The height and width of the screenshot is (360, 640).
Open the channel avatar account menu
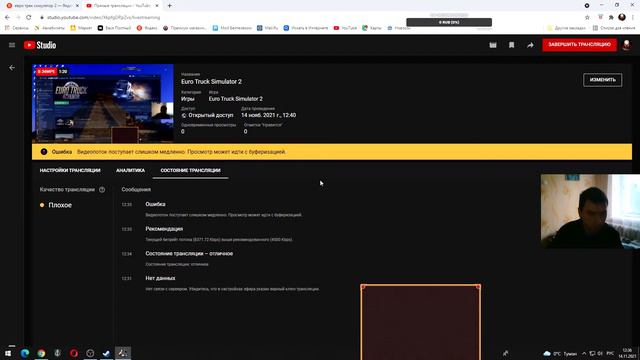coord(627,45)
